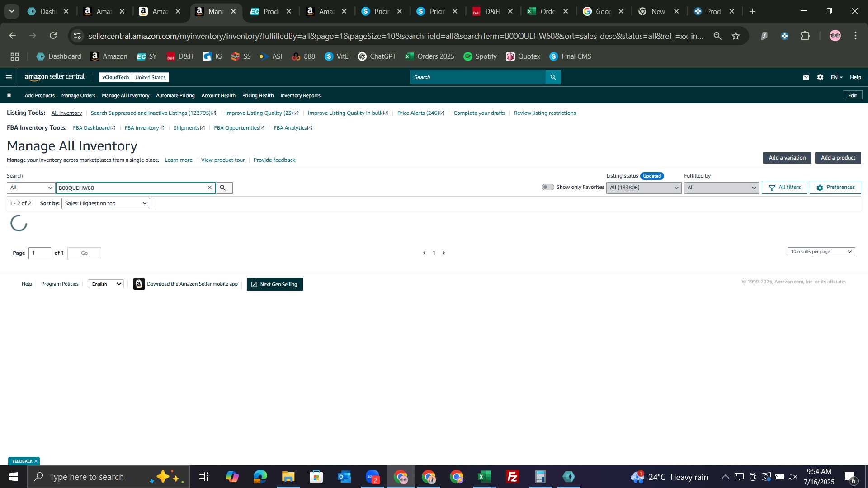This screenshot has width=868, height=488.
Task: Click the inventory search magnifier button
Action: tap(223, 188)
